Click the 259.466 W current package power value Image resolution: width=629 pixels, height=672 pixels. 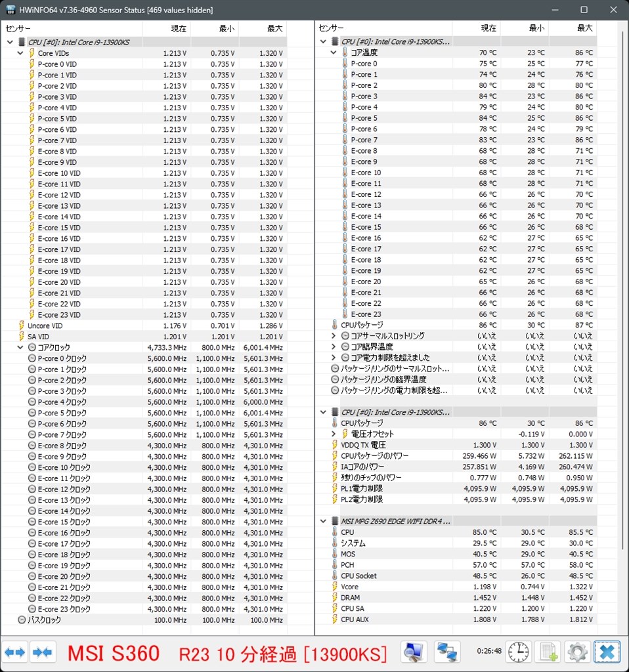(479, 455)
